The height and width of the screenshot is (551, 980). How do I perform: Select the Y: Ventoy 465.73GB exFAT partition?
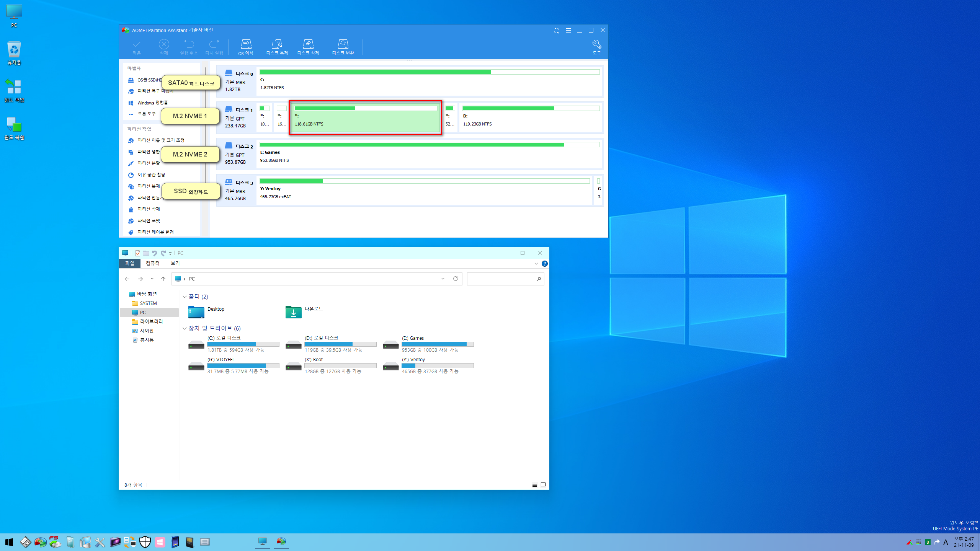pyautogui.click(x=425, y=190)
